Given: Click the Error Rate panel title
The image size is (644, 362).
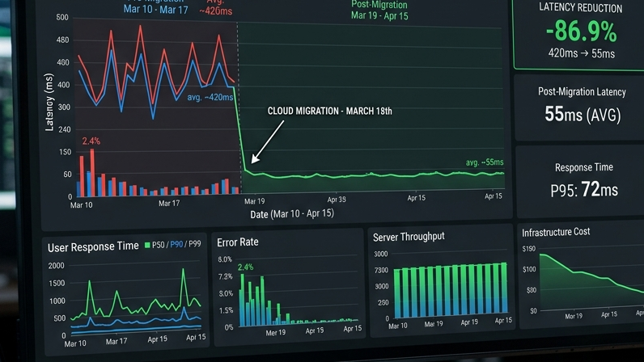Looking at the screenshot, I should [x=238, y=242].
